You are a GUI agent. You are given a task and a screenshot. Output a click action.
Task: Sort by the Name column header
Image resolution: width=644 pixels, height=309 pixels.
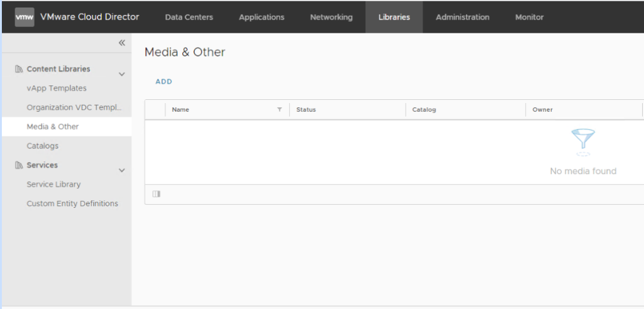pyautogui.click(x=180, y=109)
